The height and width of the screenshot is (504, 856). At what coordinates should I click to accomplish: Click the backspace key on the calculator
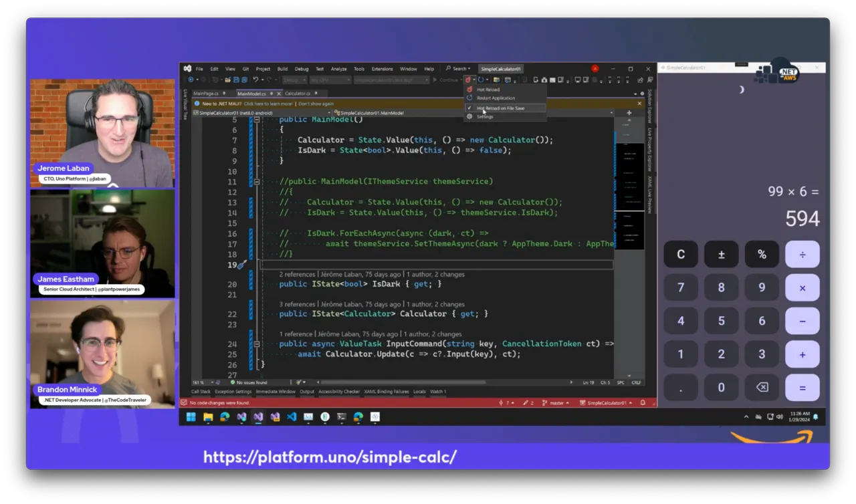click(x=762, y=388)
